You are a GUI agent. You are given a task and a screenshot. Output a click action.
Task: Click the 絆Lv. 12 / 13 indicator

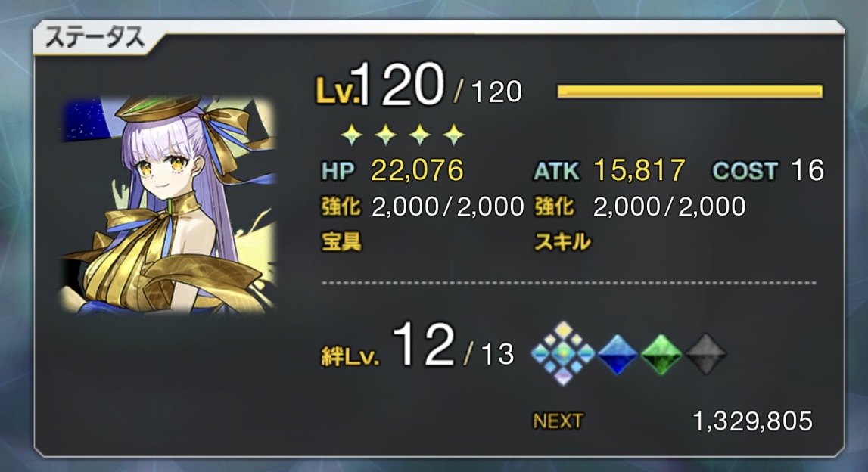click(418, 349)
